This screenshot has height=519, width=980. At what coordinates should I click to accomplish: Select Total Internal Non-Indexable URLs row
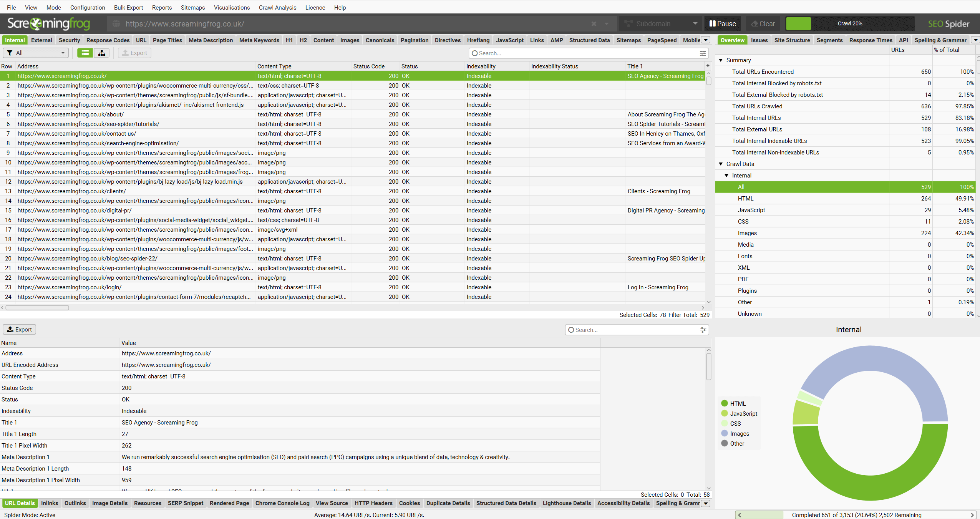[845, 153]
